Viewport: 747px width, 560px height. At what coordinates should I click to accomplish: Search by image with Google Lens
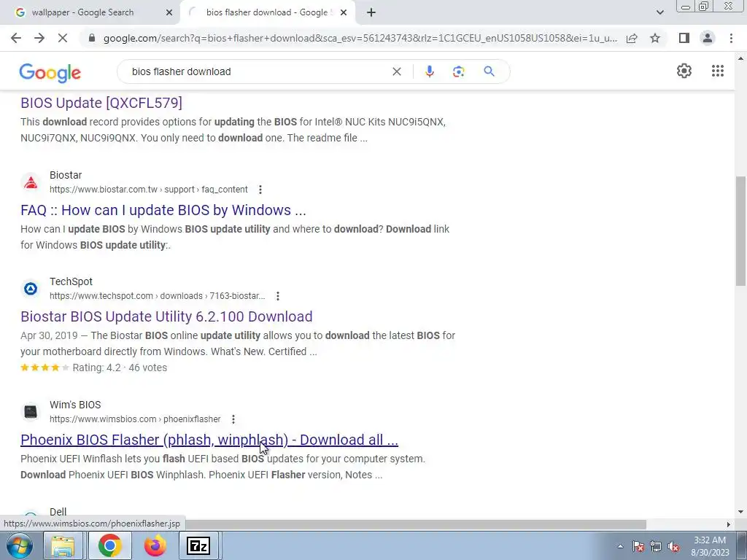[x=458, y=71]
